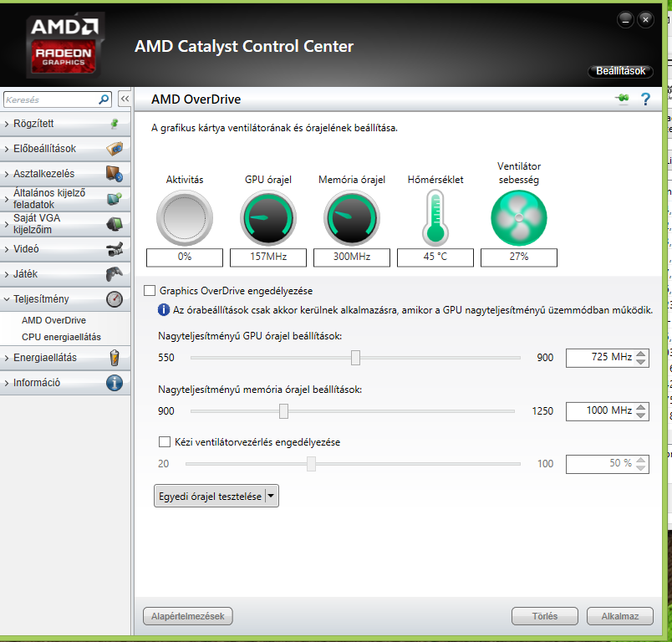Increase the 1000 MHz value with up arrow
Screen dimensions: 672x642
[x=641, y=407]
